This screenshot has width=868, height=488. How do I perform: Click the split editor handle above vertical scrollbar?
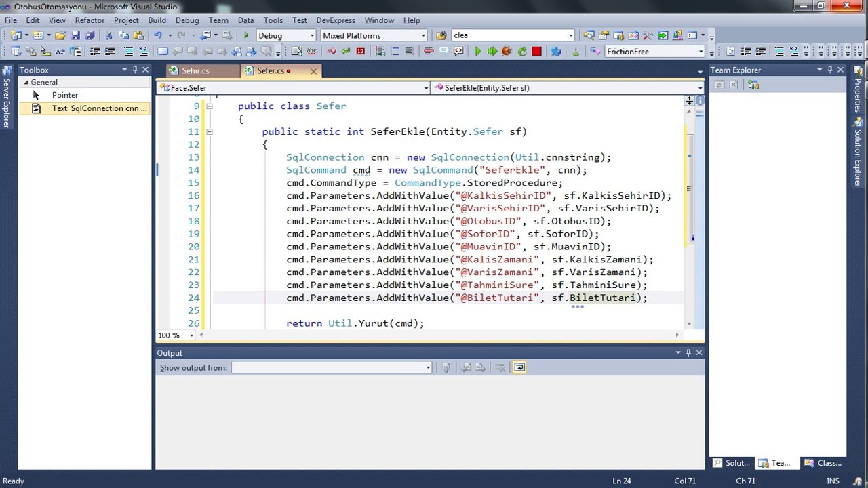pos(689,100)
